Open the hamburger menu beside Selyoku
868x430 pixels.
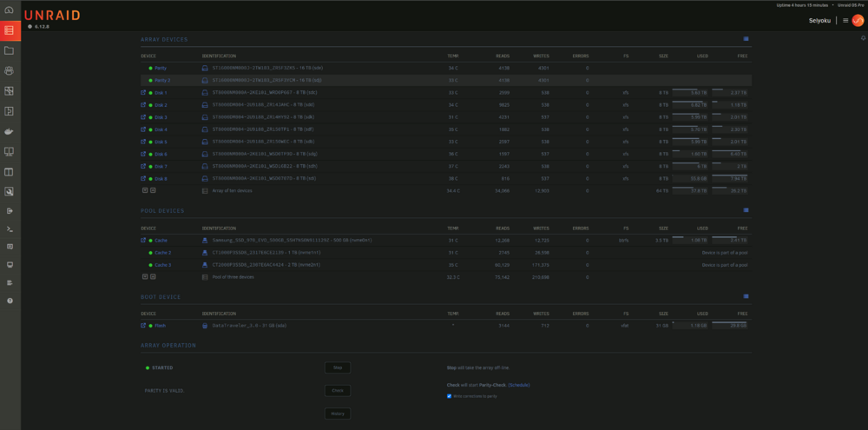845,21
